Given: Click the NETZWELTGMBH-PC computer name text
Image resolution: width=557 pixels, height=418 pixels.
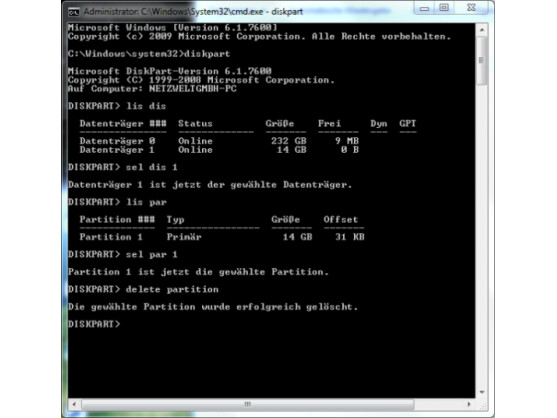Looking at the screenshot, I should (x=193, y=89).
